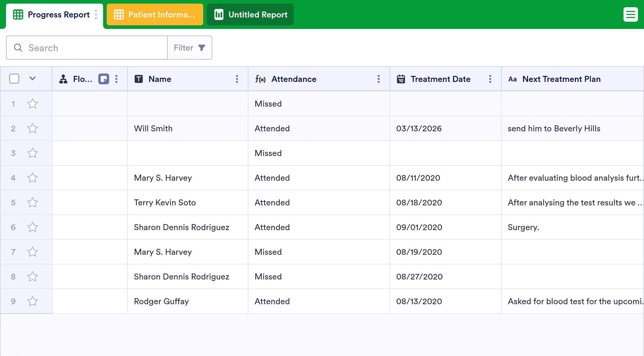This screenshot has height=356, width=644.
Task: Open Name column three-dot options
Action: coord(237,79)
